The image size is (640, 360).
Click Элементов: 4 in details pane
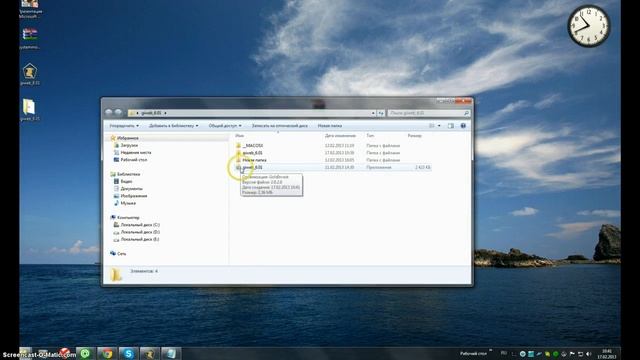144,271
